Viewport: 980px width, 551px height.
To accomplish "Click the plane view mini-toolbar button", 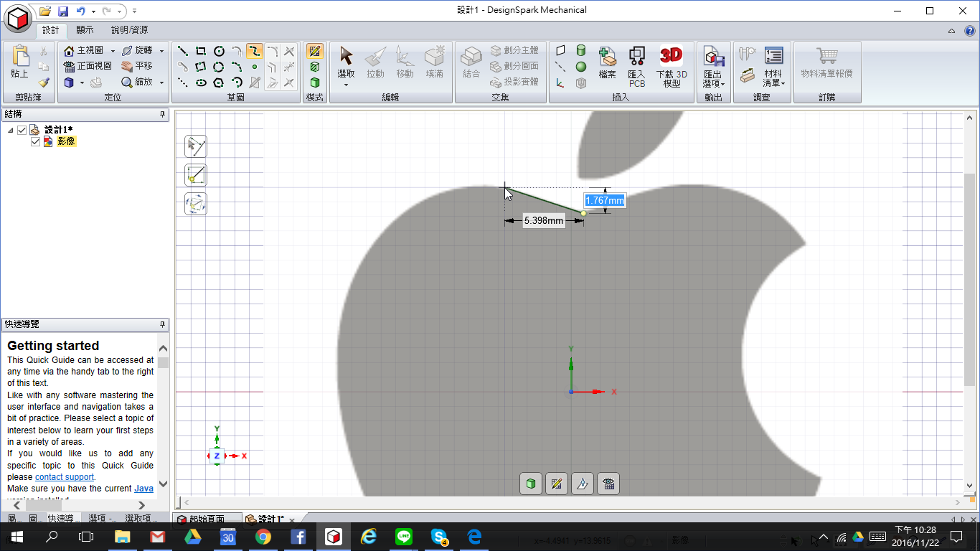I will point(583,484).
